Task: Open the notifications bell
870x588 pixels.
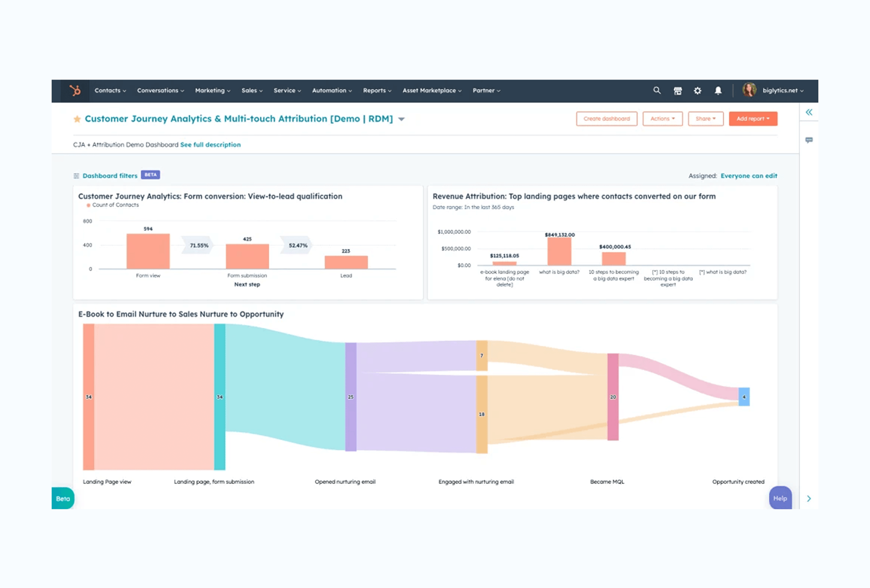Action: click(x=718, y=90)
